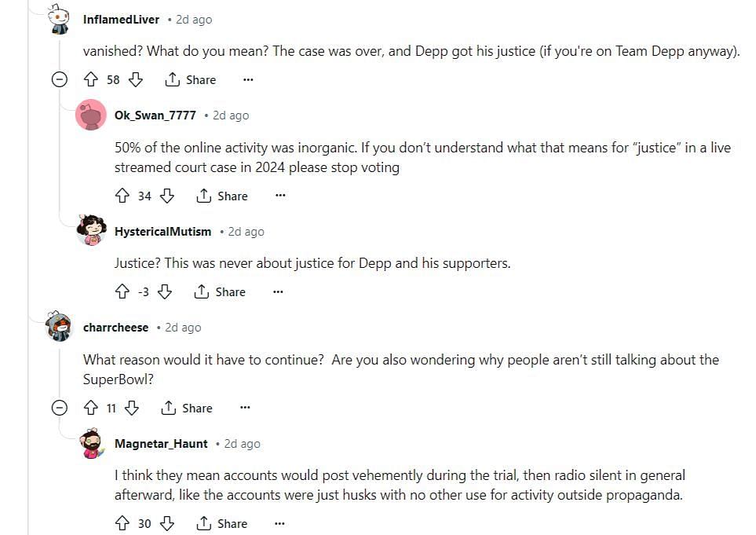Upvote HystericalMutism's comment
This screenshot has width=756, height=535.
[x=122, y=291]
